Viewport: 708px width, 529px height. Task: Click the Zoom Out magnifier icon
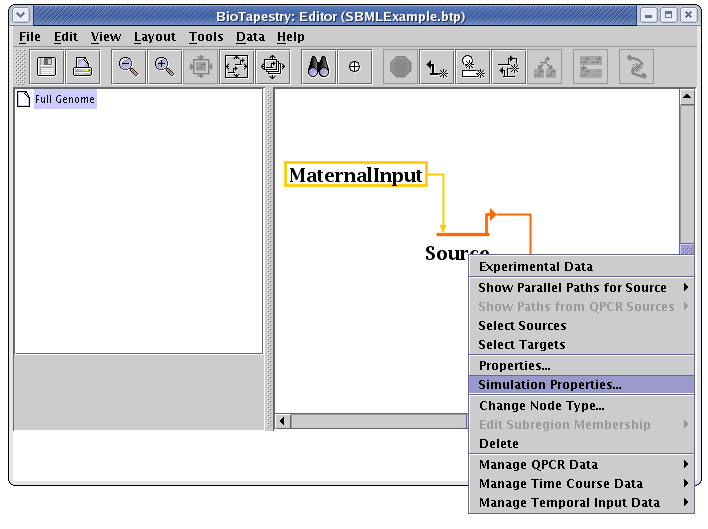click(x=127, y=67)
